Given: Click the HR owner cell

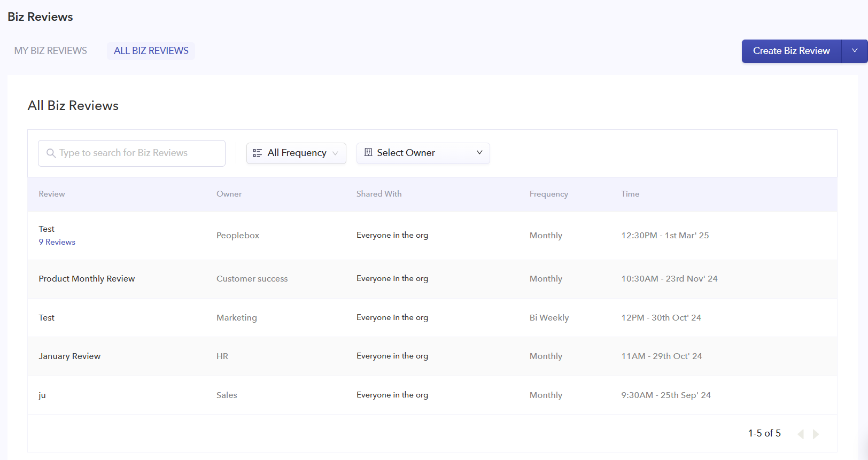Looking at the screenshot, I should point(222,356).
